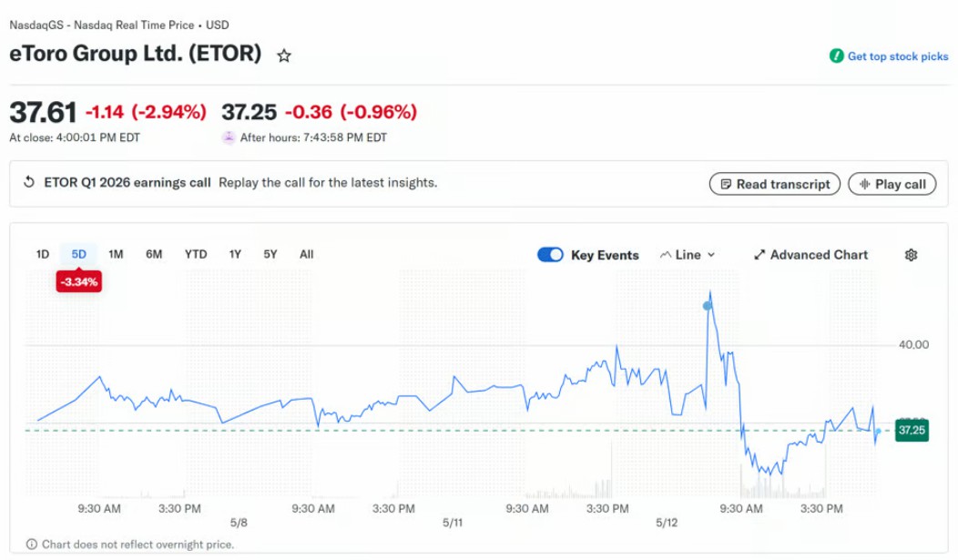The width and height of the screenshot is (958, 560).
Task: Click the Play call button
Action: pos(892,184)
